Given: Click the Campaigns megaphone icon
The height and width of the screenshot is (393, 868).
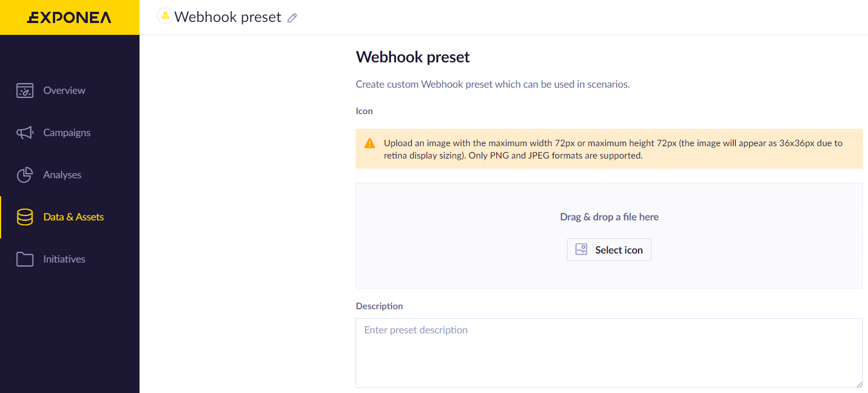Looking at the screenshot, I should pos(25,133).
